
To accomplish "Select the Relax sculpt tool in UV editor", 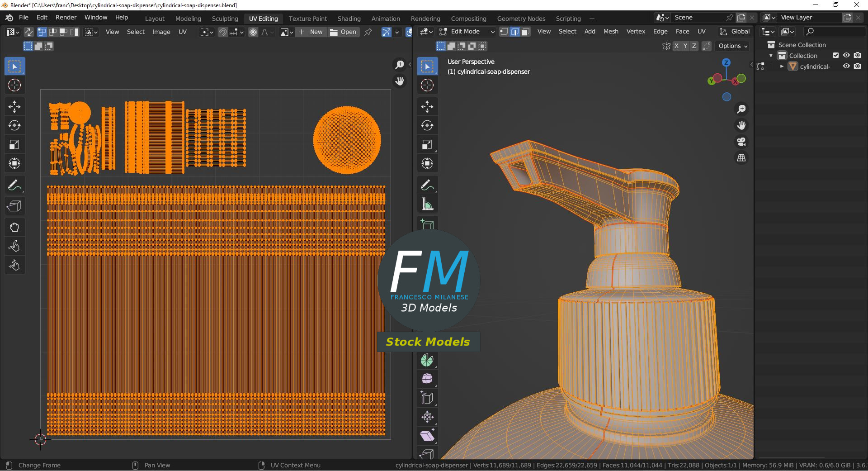I will (14, 247).
